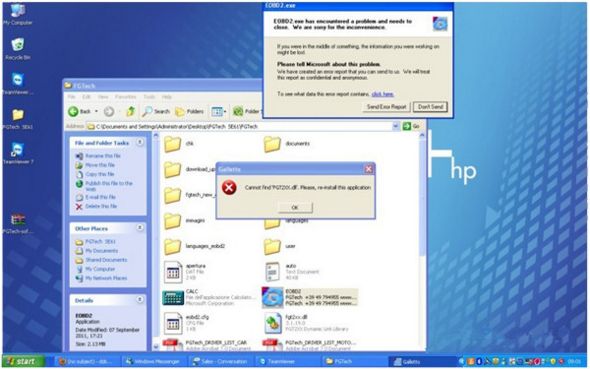
Task: Select the FGTech SEKI desktop folder
Action: point(18,119)
